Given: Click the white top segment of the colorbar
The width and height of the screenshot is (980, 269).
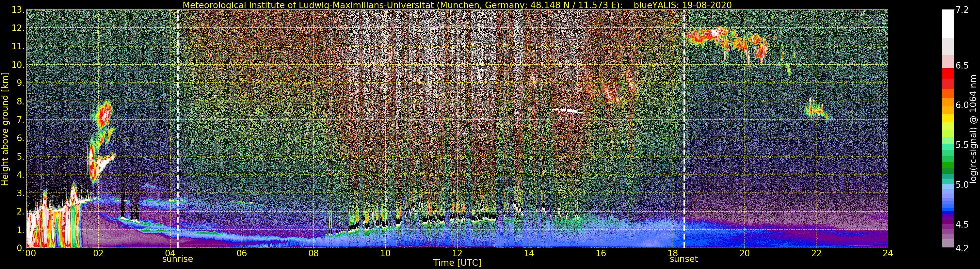Looking at the screenshot, I should pos(948,24).
